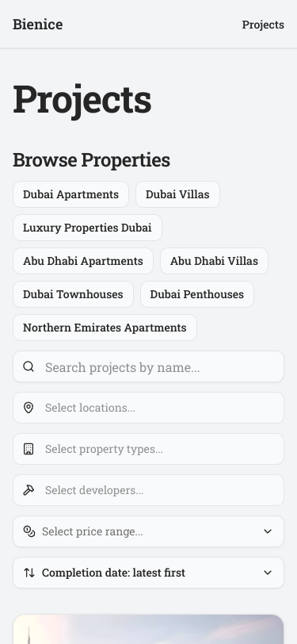
Task: Select the Dubai Apartments chip
Action: pos(71,194)
